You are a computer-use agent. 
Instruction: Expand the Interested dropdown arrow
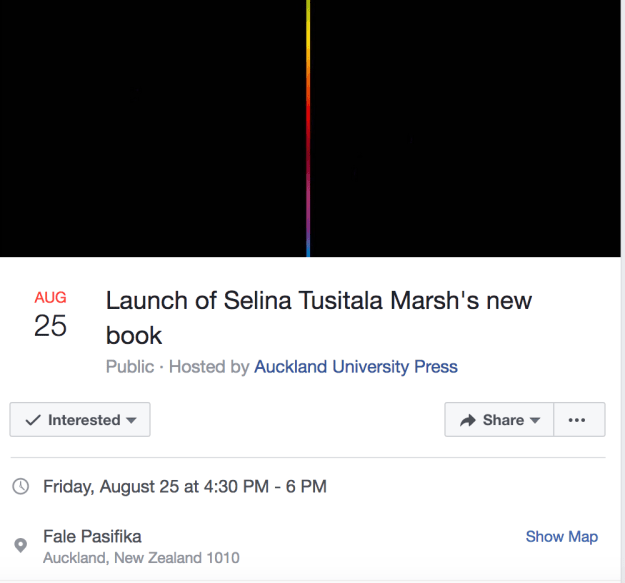pyautogui.click(x=131, y=421)
